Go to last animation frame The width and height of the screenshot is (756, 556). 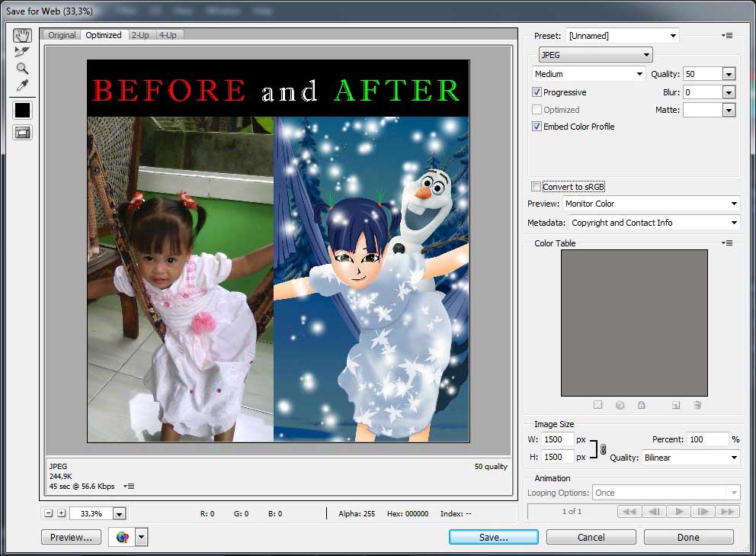click(728, 511)
